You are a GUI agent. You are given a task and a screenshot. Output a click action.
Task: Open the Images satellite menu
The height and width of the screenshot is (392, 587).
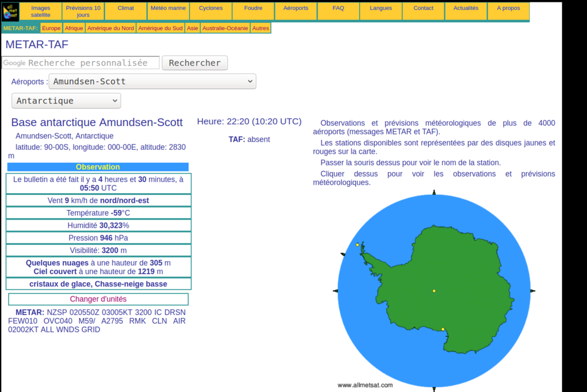point(41,11)
